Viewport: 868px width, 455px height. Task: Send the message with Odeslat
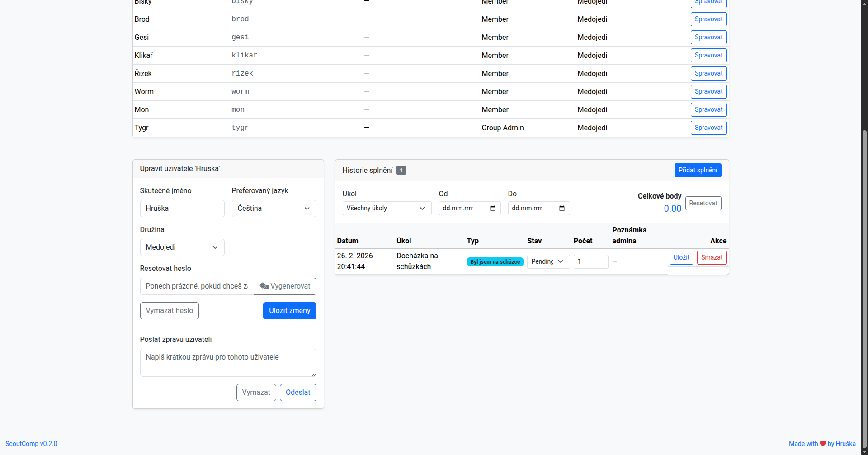[x=297, y=393]
